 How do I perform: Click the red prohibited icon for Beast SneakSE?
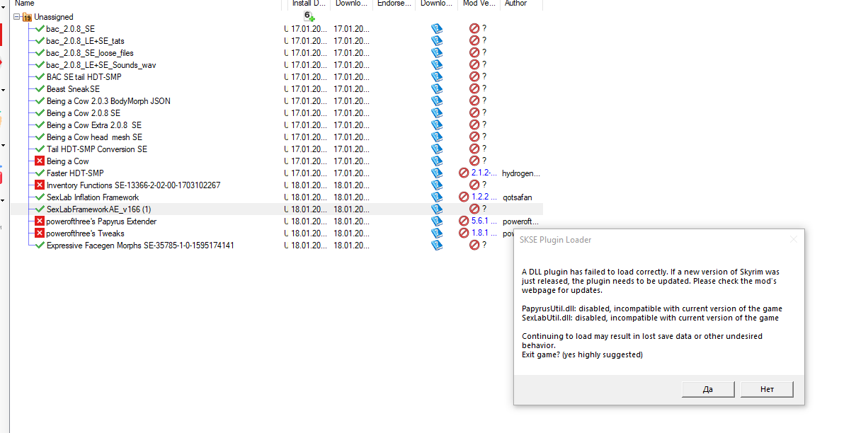[474, 89]
